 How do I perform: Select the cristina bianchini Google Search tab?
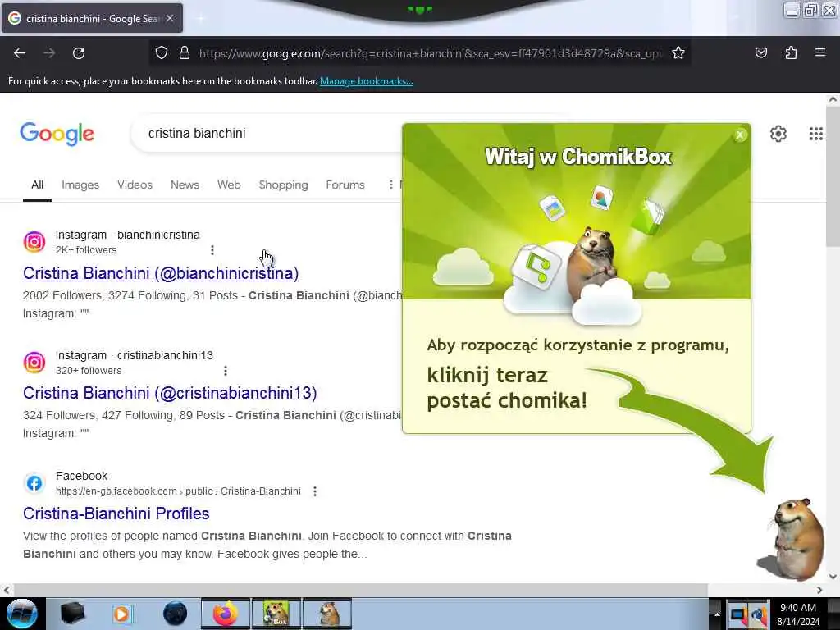pyautogui.click(x=92, y=18)
